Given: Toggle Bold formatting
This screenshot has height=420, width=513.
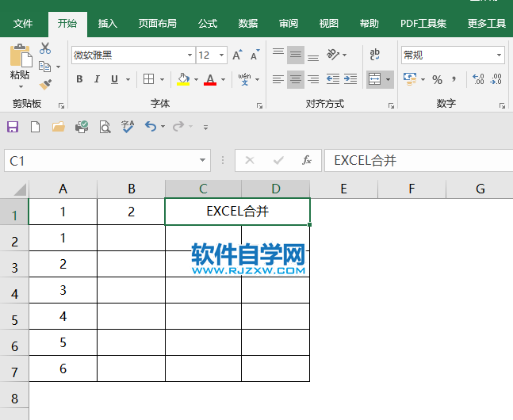Looking at the screenshot, I should click(x=79, y=79).
